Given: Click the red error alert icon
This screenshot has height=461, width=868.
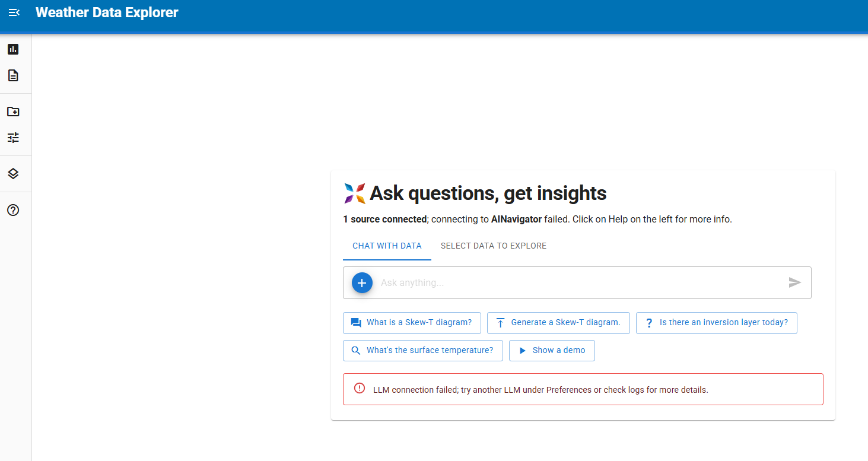Looking at the screenshot, I should (360, 389).
